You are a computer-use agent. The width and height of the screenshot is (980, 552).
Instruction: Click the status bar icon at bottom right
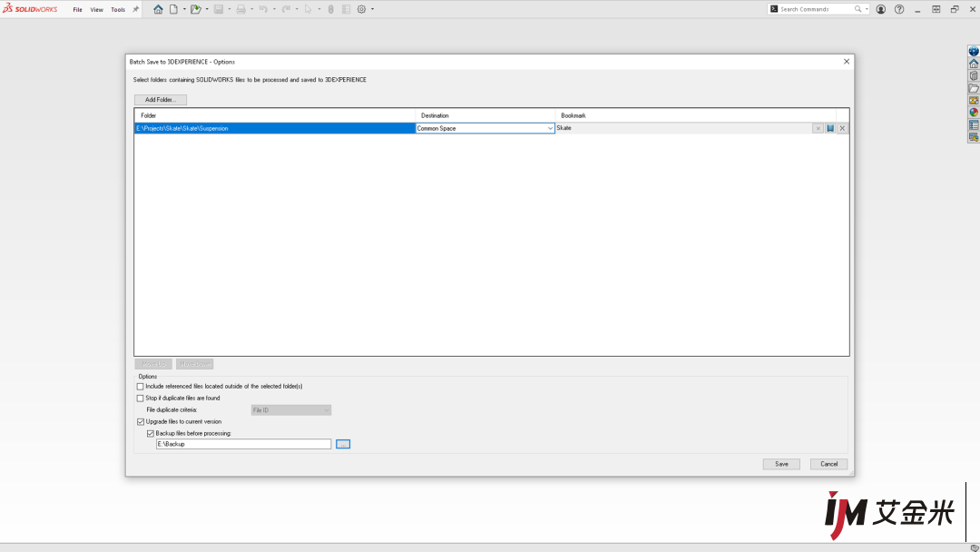coord(975,548)
